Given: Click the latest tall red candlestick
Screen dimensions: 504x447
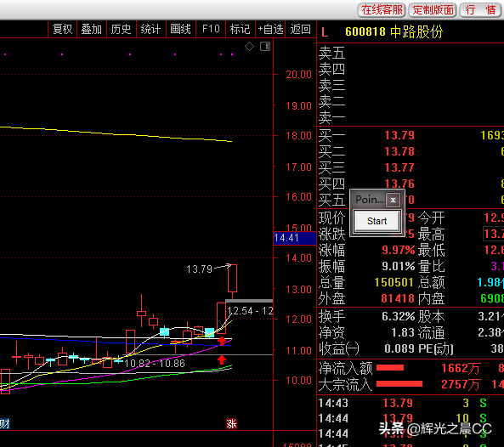Looking at the screenshot, I should 232,279.
